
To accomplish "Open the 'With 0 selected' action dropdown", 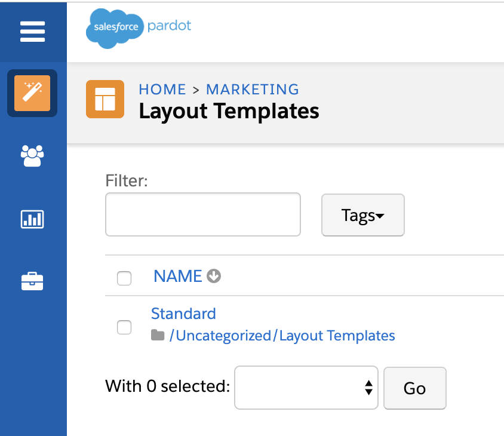I will [x=306, y=388].
